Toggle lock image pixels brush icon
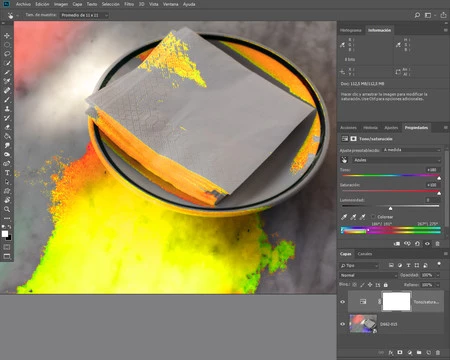The height and width of the screenshot is (360, 450). 362,285
